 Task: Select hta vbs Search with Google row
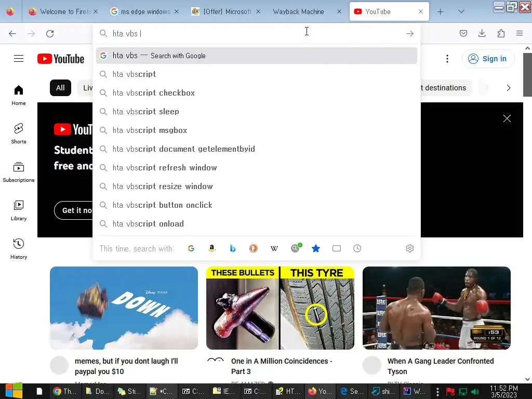pyautogui.click(x=257, y=56)
